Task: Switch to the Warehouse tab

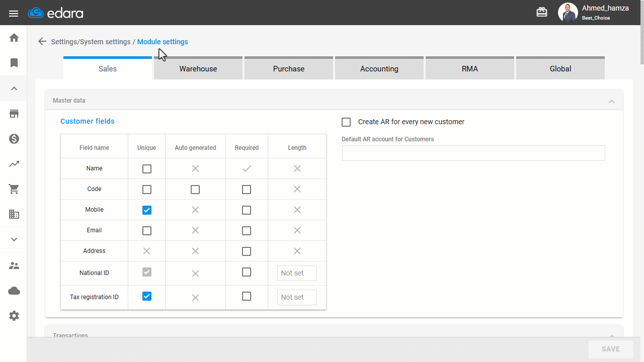Action: coord(198,68)
